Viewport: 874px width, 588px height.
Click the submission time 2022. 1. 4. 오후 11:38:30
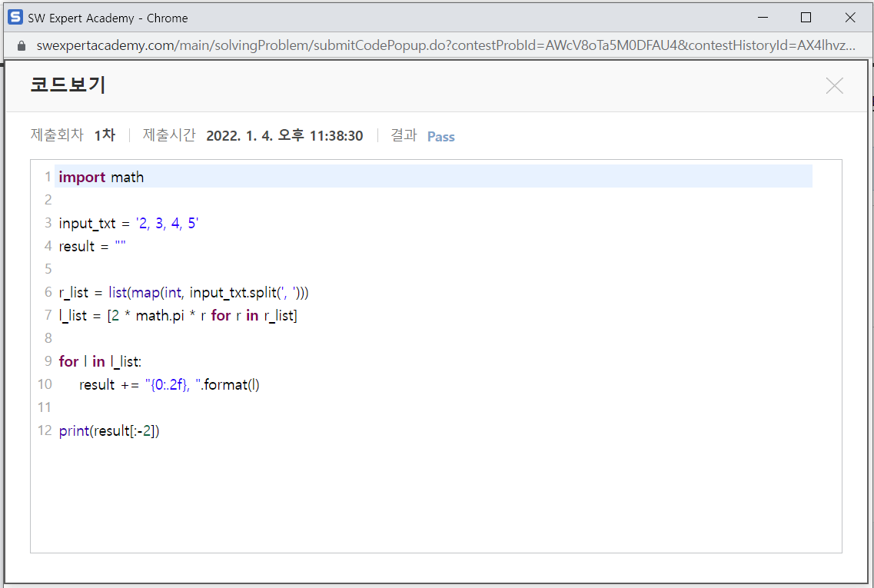[284, 136]
